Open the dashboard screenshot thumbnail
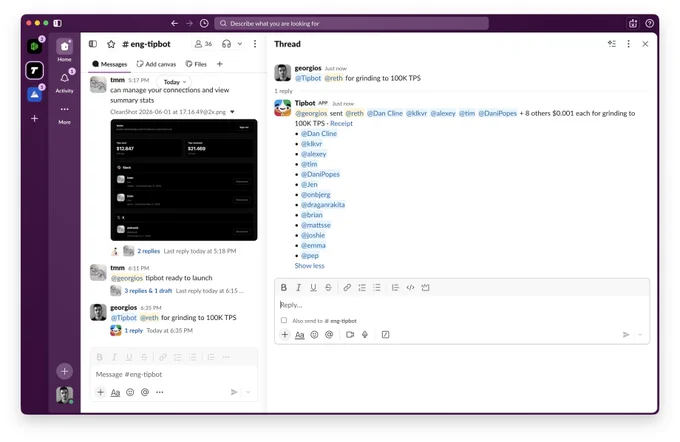 pos(184,180)
